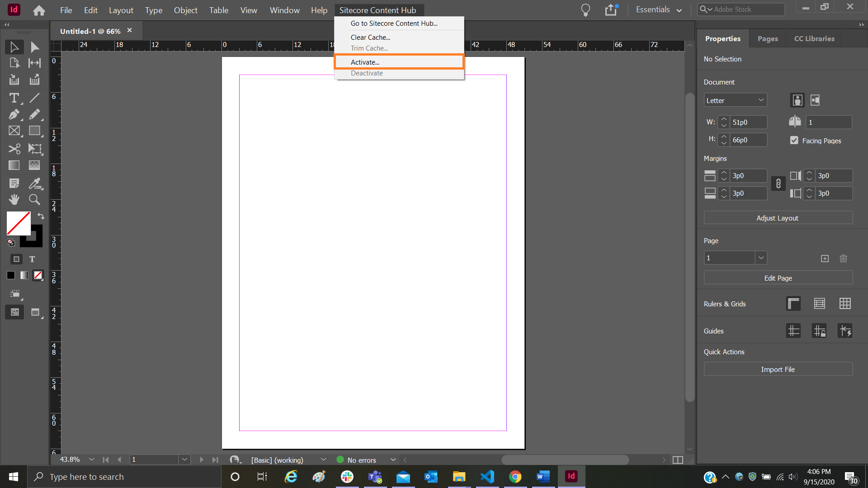Screen dimensions: 868x488
Task: Set formatting affects text (T)
Action: point(32,259)
